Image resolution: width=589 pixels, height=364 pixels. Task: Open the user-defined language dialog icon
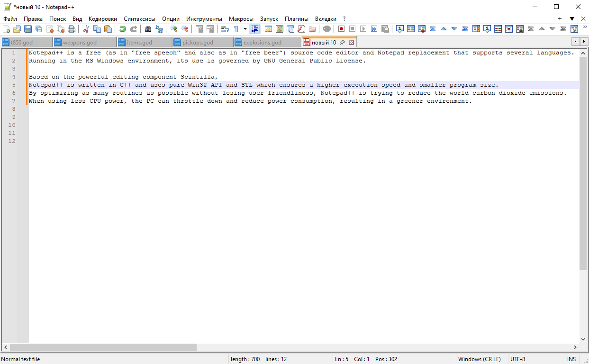(268, 29)
